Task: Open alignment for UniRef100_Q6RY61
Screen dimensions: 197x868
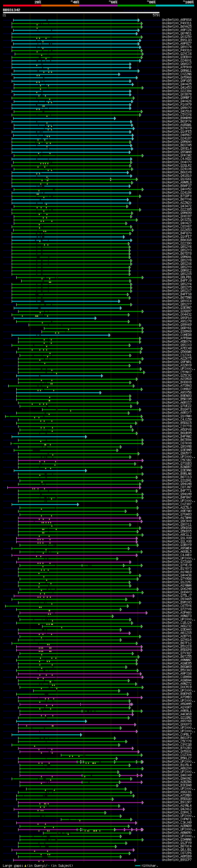Action: (177, 328)
